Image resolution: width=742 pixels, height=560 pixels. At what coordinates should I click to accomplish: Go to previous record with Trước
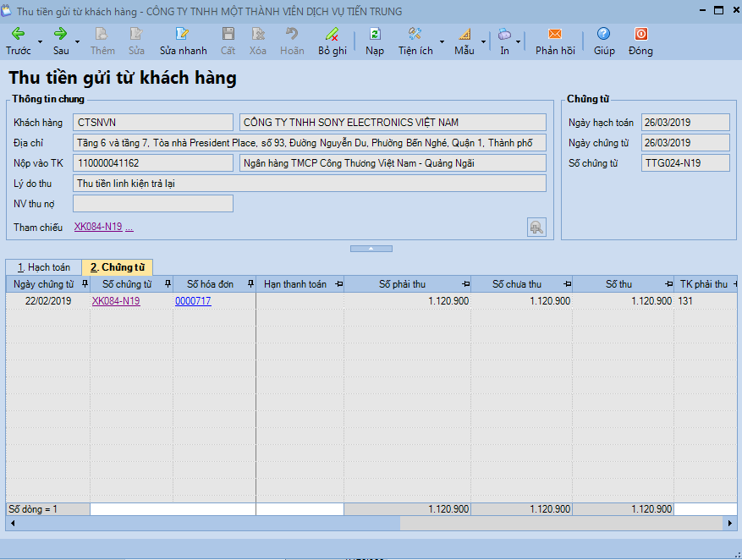18,41
